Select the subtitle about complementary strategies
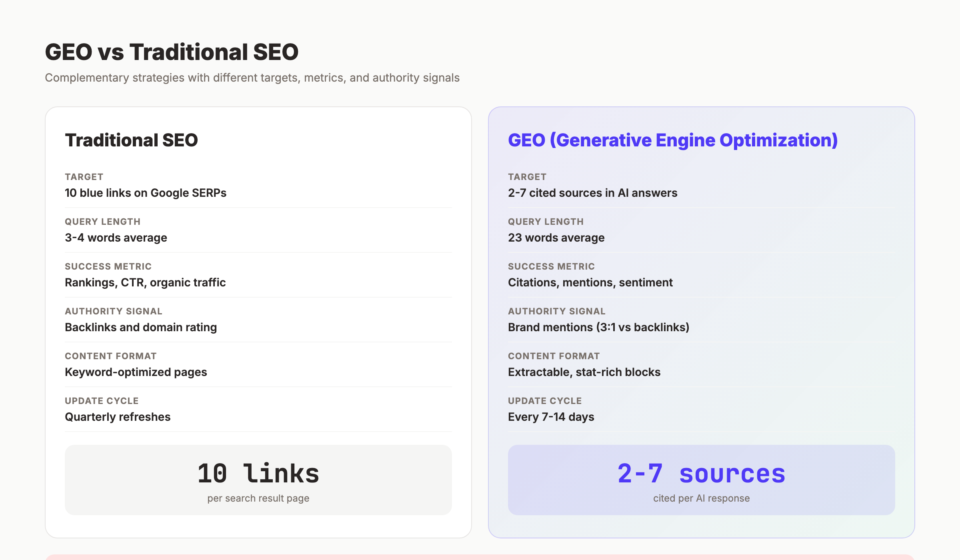This screenshot has height=560, width=960. tap(252, 78)
